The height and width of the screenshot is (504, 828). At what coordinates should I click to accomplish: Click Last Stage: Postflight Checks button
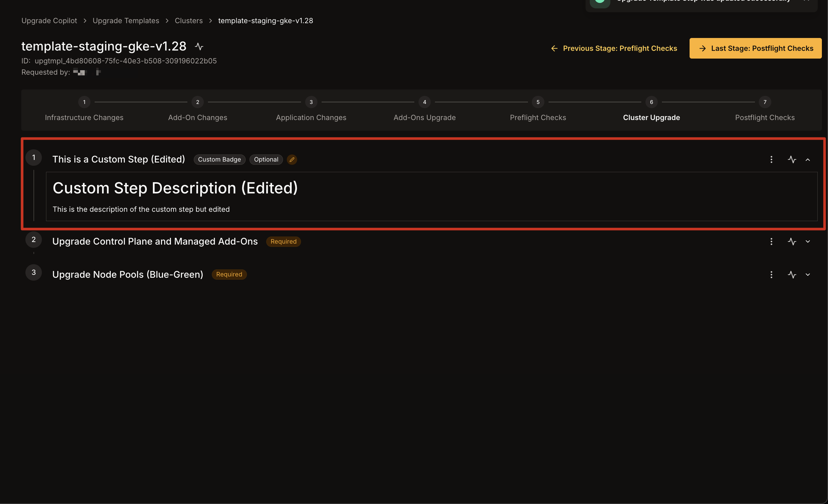pyautogui.click(x=755, y=48)
